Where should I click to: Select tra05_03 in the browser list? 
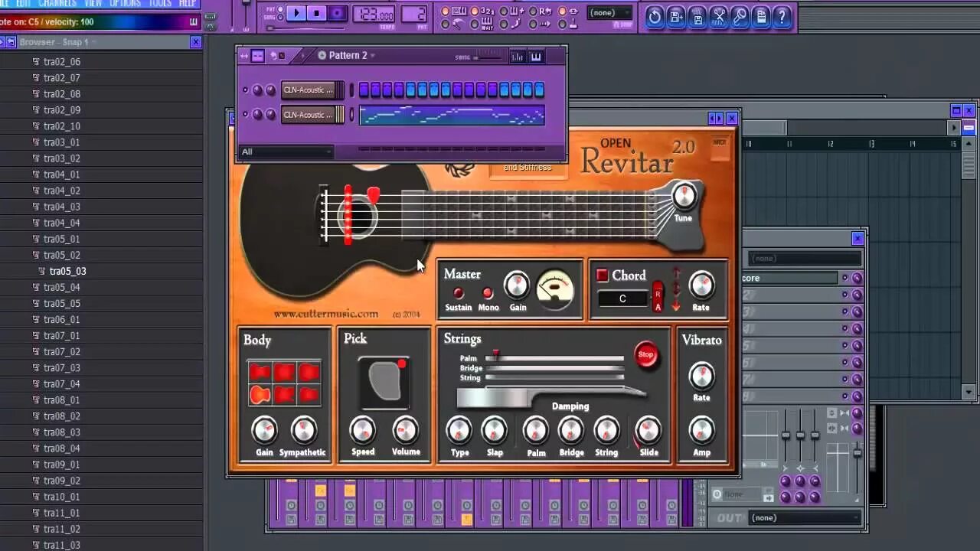coord(67,271)
